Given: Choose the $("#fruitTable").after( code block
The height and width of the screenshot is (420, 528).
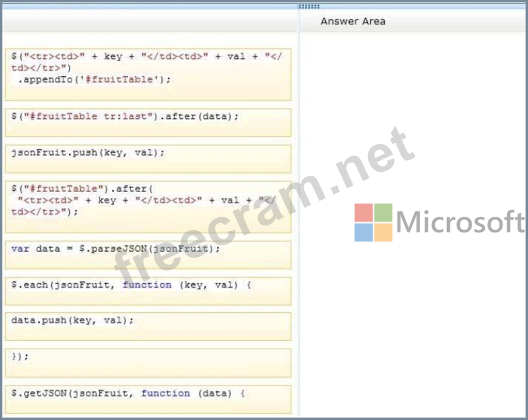Looking at the screenshot, I should tap(148, 207).
